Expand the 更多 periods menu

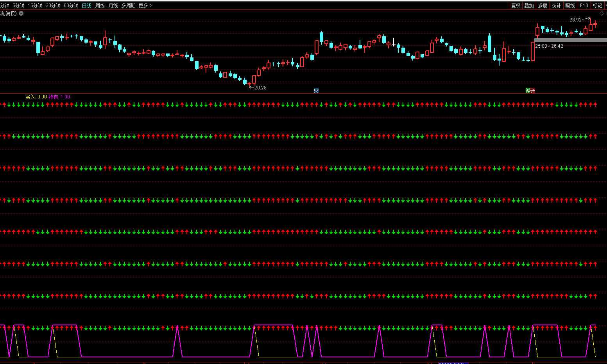coord(145,5)
